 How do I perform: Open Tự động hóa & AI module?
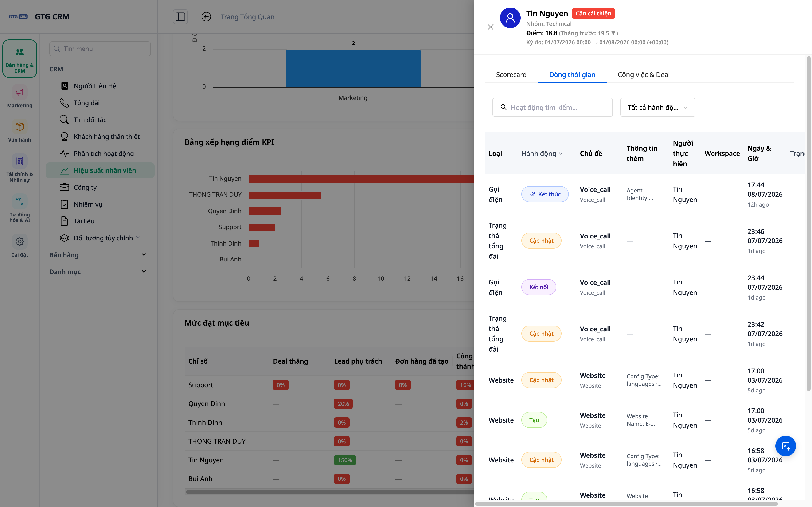pyautogui.click(x=20, y=208)
